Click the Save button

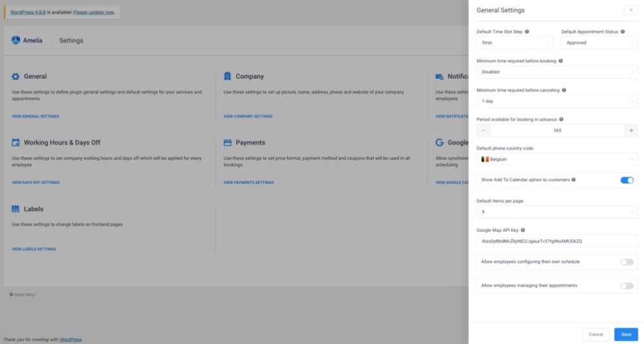626,334
